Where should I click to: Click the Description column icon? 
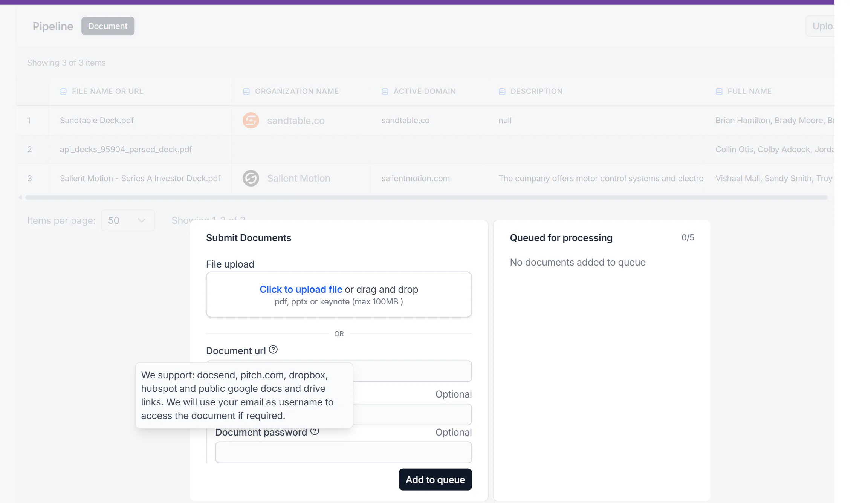pyautogui.click(x=502, y=92)
